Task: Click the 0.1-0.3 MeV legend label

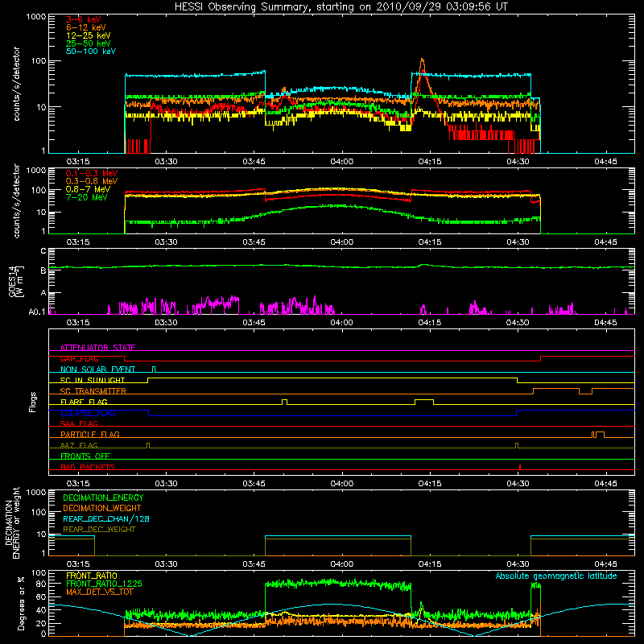Action: [92, 173]
